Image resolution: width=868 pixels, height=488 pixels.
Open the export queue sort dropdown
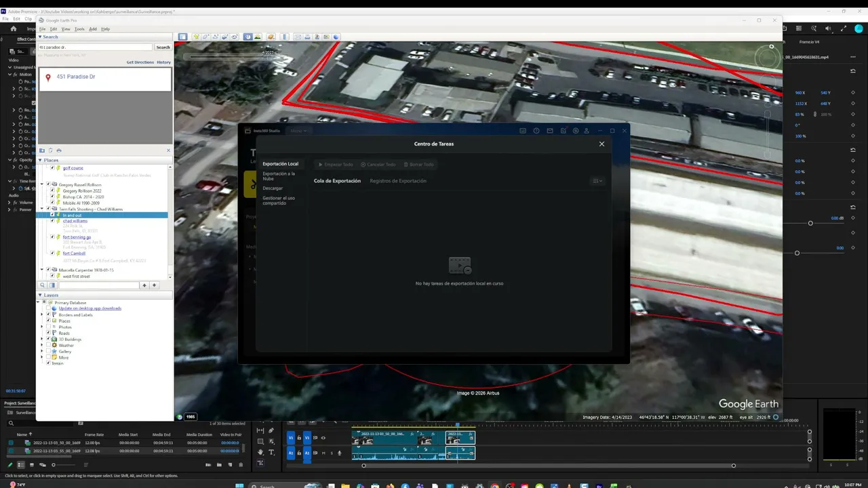coord(597,181)
